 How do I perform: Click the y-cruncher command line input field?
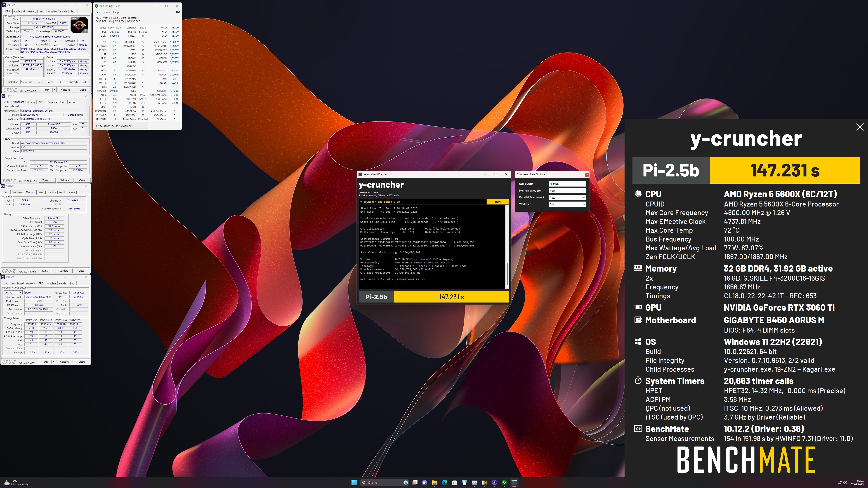(422, 202)
